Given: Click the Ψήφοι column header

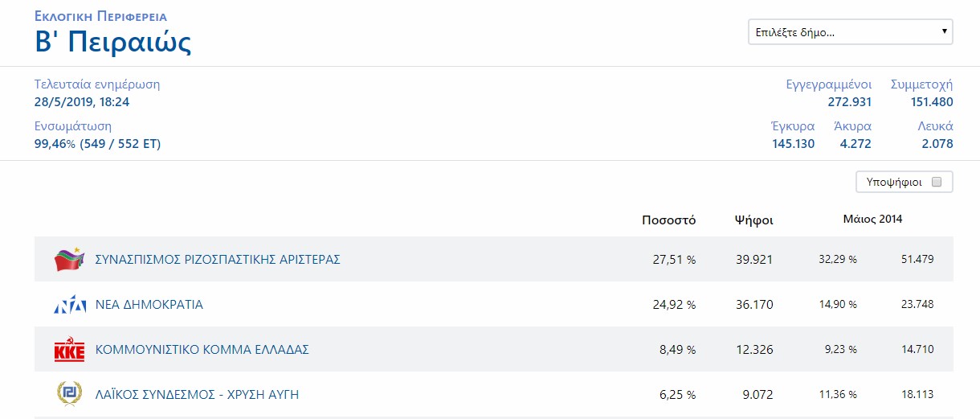Looking at the screenshot, I should pyautogui.click(x=754, y=220).
